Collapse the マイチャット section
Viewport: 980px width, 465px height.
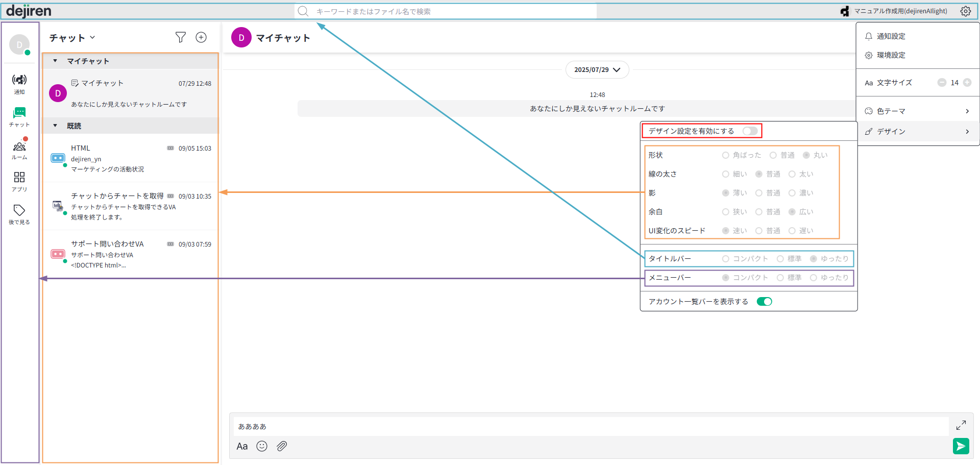[x=55, y=61]
